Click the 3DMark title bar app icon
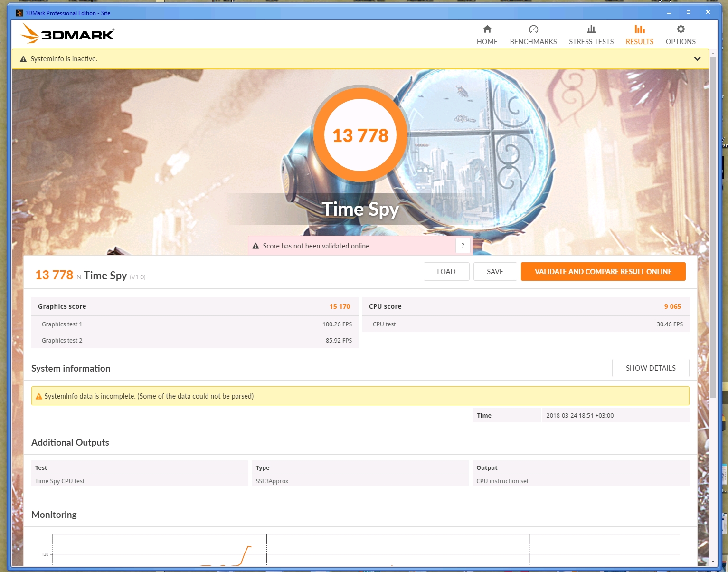728x572 pixels. pyautogui.click(x=19, y=13)
